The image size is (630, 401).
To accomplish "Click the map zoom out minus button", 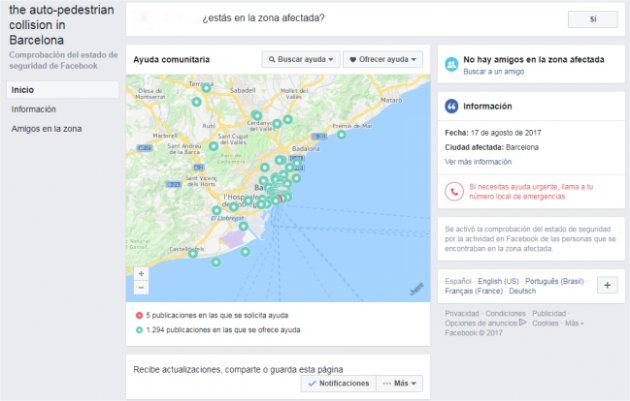I will click(x=141, y=288).
